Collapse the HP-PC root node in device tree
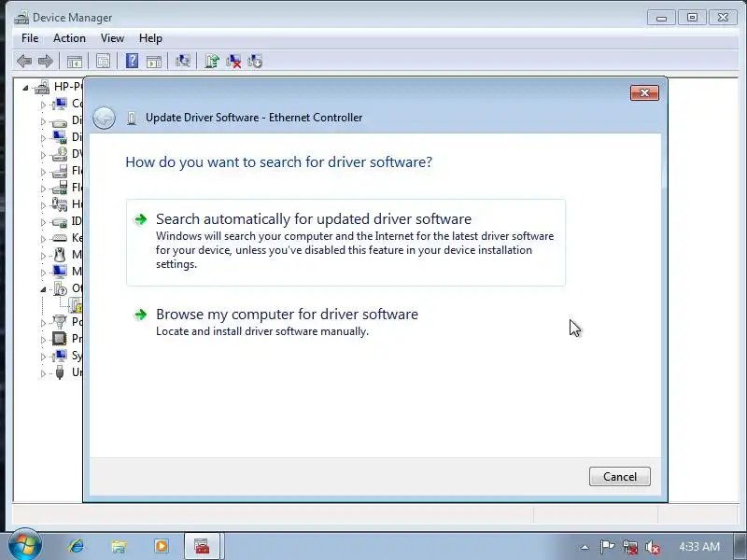This screenshot has height=560, width=747. 25,88
